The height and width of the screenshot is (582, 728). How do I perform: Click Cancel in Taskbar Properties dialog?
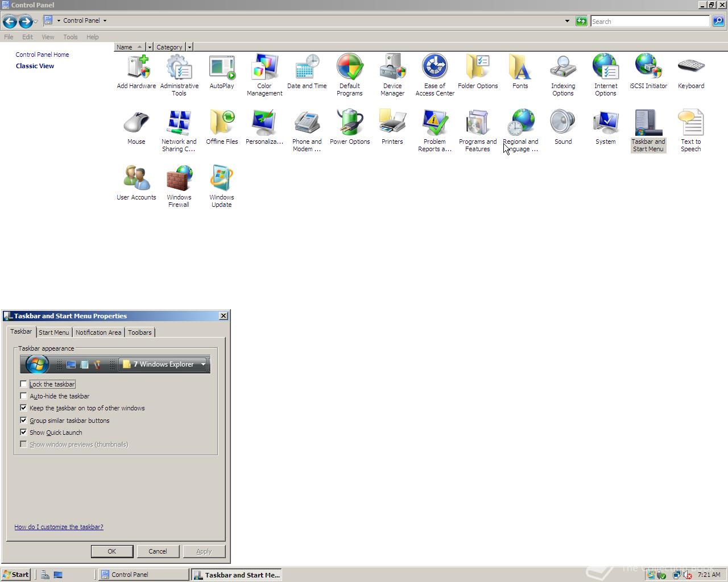point(158,551)
